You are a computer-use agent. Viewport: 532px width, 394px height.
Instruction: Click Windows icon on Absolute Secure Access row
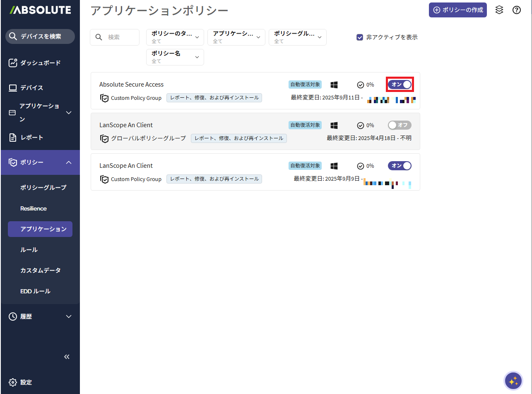[334, 85]
